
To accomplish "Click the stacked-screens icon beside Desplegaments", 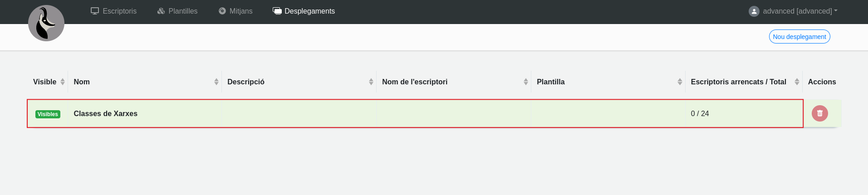I will [277, 11].
